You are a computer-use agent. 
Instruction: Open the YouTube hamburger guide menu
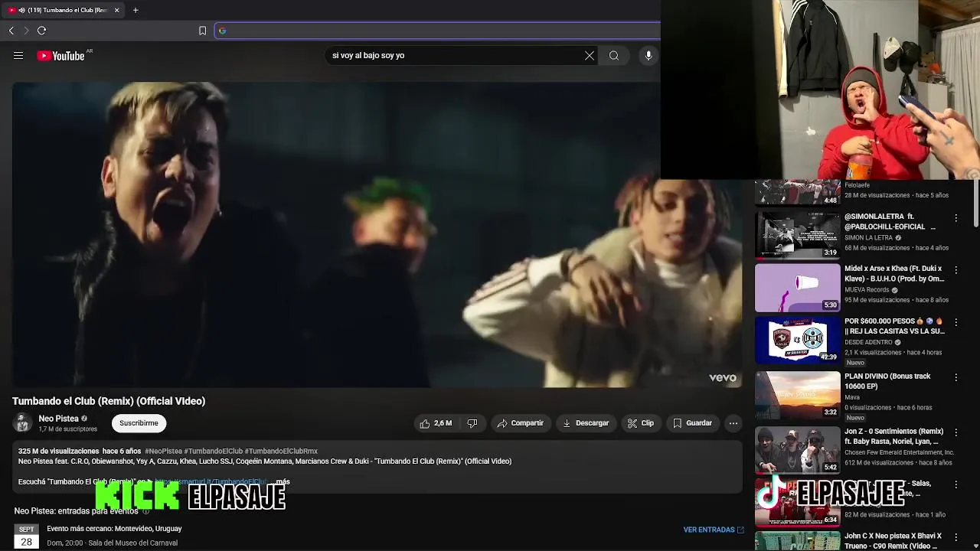click(18, 56)
